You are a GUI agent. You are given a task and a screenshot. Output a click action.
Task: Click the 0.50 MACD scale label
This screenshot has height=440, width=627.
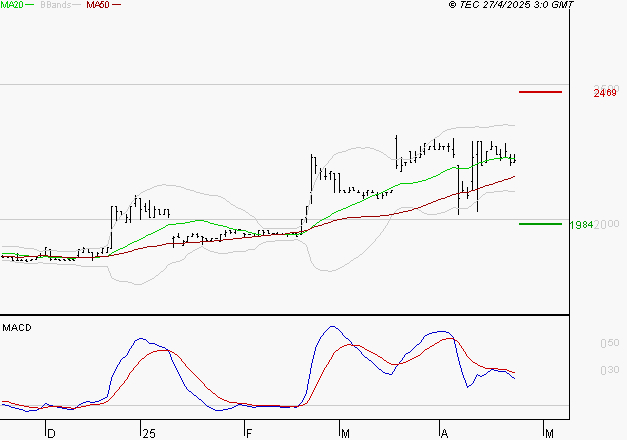click(608, 343)
